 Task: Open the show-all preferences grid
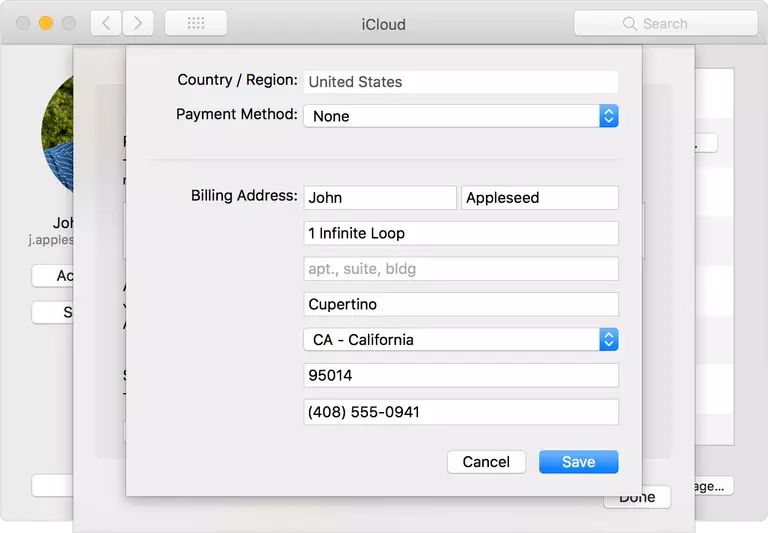point(196,23)
